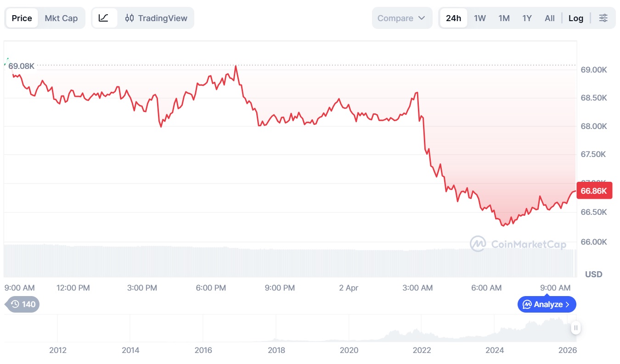Select the 24h time range tab
Image resolution: width=620 pixels, height=364 pixels.
(x=453, y=18)
